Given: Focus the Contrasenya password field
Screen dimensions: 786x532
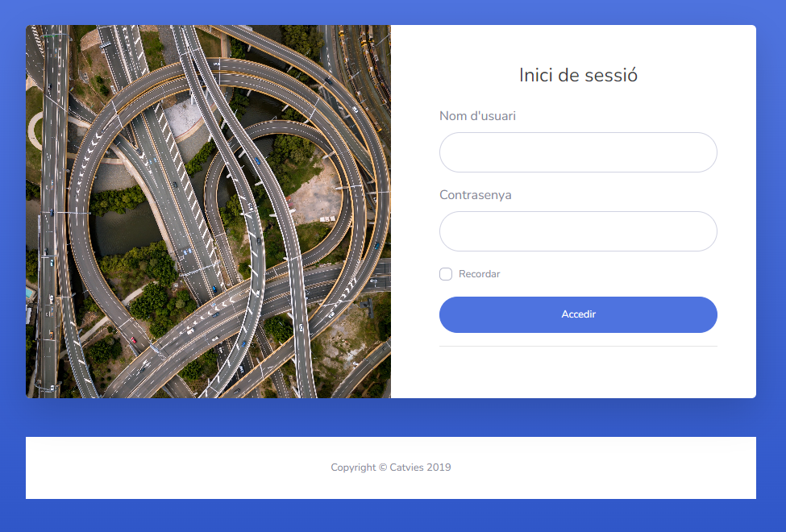Looking at the screenshot, I should point(578,231).
